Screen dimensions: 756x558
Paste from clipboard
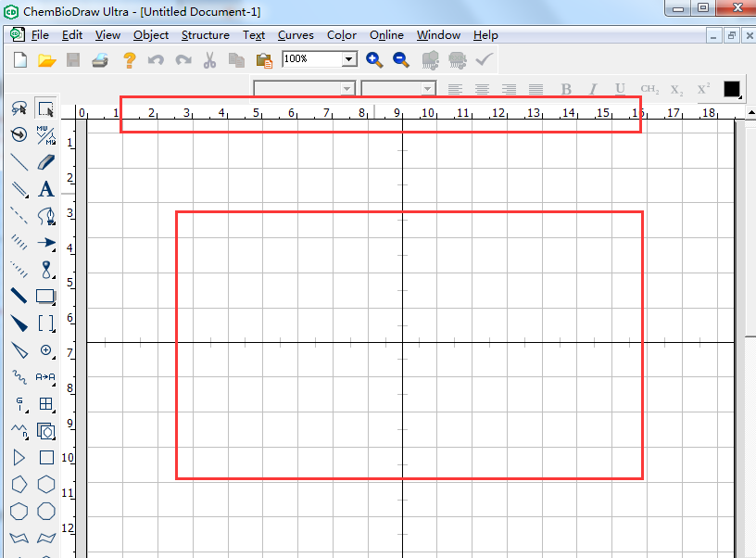(x=264, y=60)
